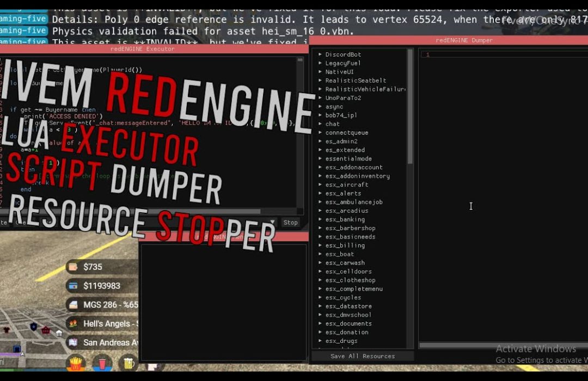Expand the esx_banking resource arrow
The image size is (588, 381).
(320, 219)
